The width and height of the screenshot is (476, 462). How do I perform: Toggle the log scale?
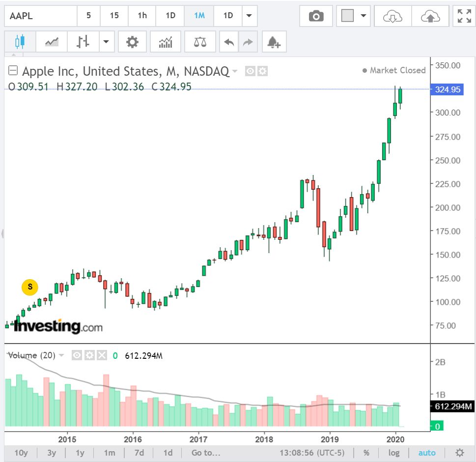(394, 453)
